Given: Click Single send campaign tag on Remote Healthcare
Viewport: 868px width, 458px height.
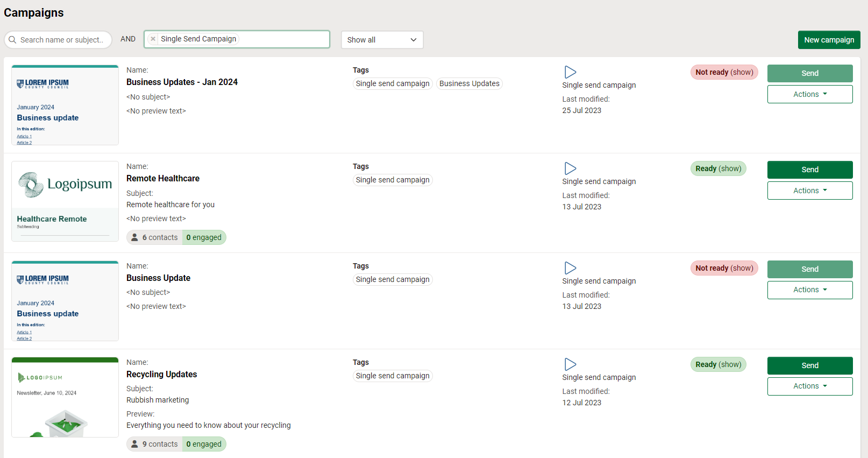Looking at the screenshot, I should coord(393,180).
